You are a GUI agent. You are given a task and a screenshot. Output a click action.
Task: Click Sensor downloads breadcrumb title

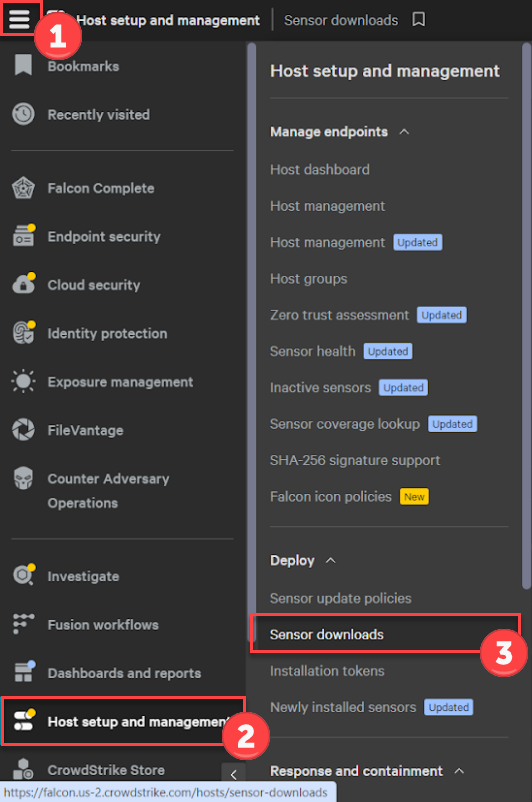click(x=341, y=20)
